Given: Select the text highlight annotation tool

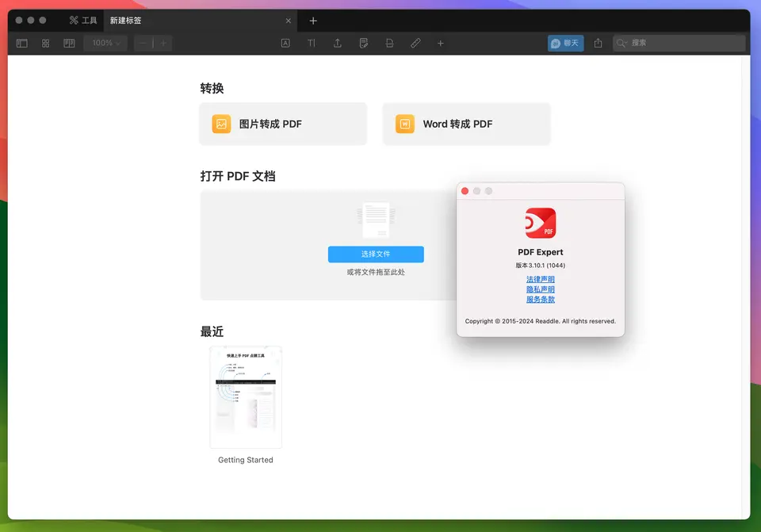Looking at the screenshot, I should [285, 43].
